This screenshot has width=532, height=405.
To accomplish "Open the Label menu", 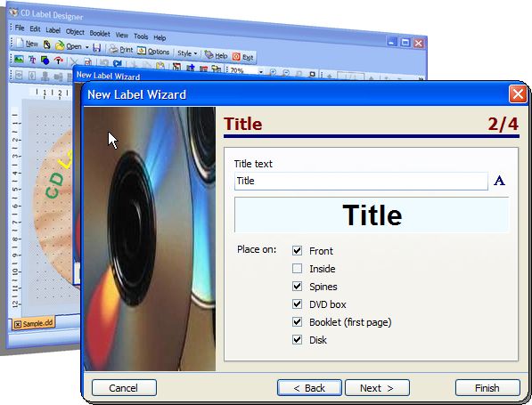I will [x=53, y=30].
